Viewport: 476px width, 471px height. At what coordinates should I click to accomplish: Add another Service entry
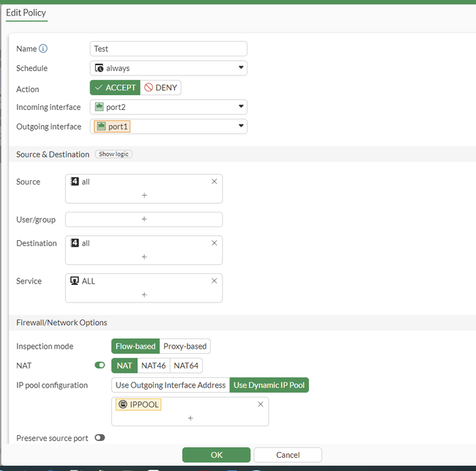coord(144,294)
